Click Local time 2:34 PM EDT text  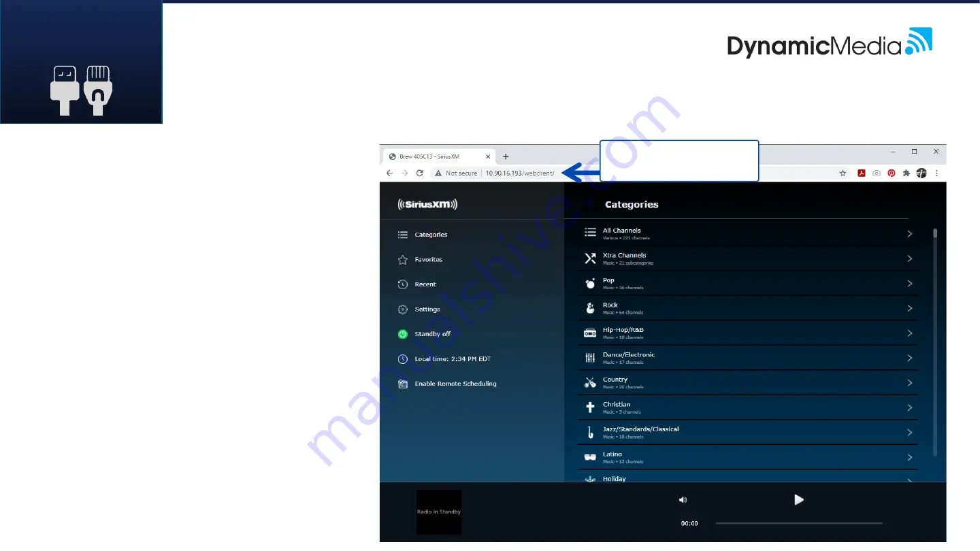(x=453, y=359)
